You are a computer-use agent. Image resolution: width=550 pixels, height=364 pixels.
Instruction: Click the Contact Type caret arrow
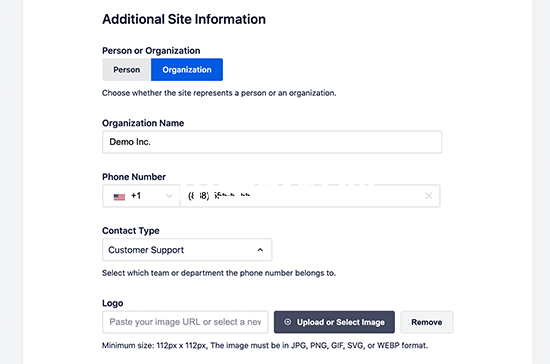click(x=260, y=250)
